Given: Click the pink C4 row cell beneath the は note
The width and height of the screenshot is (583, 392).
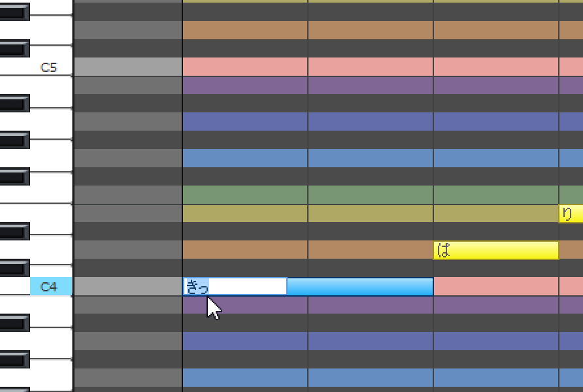Looking at the screenshot, I should coord(495,286).
